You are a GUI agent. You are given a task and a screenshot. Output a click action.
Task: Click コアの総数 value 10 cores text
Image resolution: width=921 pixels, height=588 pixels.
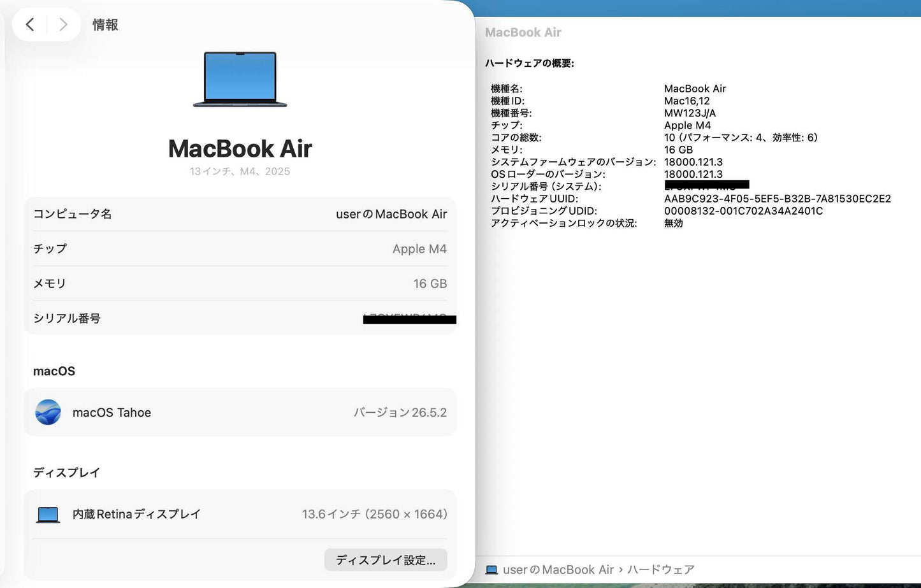tap(741, 138)
